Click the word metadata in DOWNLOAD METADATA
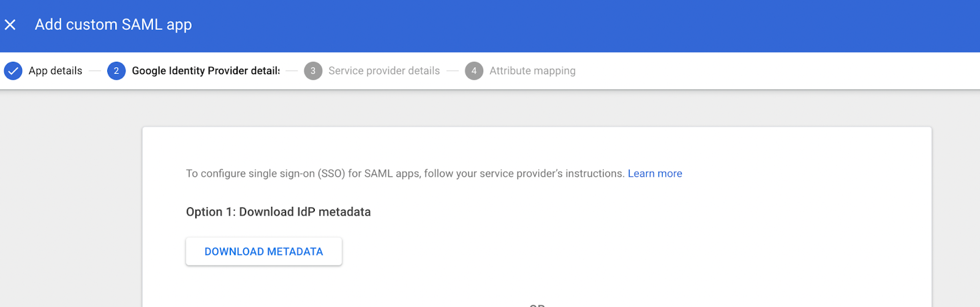The height and width of the screenshot is (307, 980). pyautogui.click(x=295, y=251)
